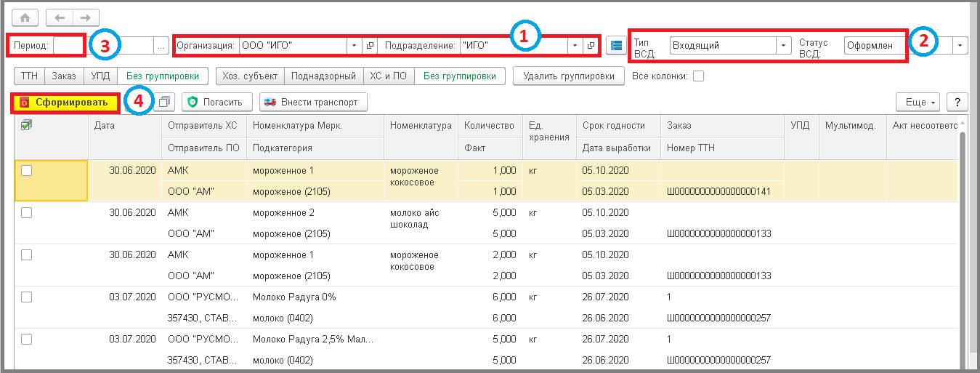The height and width of the screenshot is (373, 980).
Task: Click the Акт несоответс column header
Action: [922, 137]
